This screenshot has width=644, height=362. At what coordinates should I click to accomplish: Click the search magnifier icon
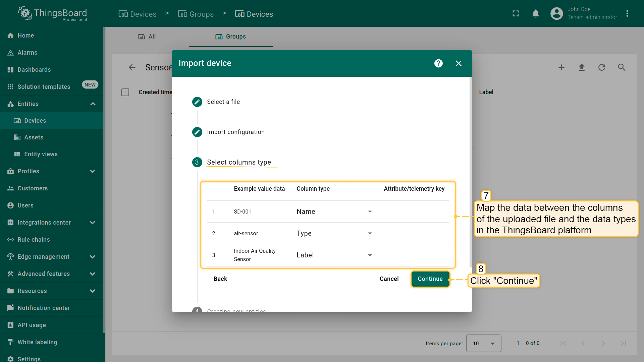(622, 67)
